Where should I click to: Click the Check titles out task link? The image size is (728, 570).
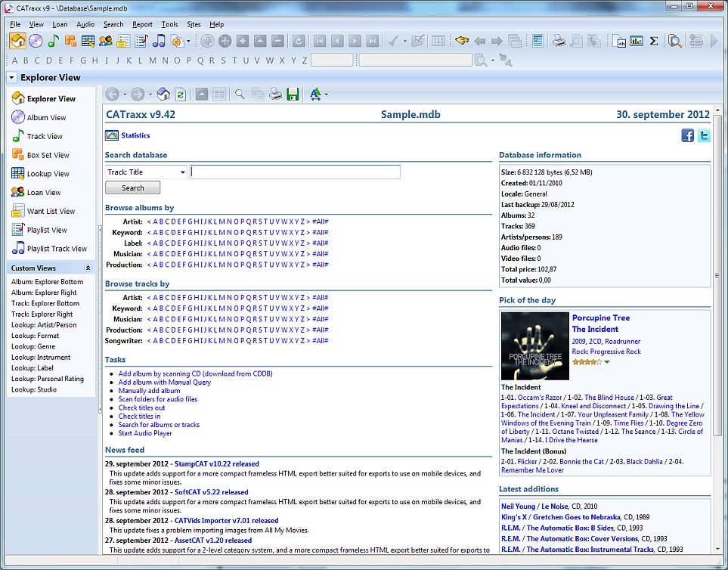(x=141, y=407)
